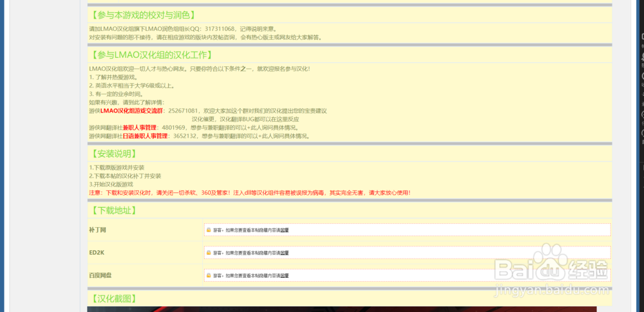
Task: Click the line '汉化催更，汉化翻译BUG都可以在这里反应'
Action: click(245, 119)
